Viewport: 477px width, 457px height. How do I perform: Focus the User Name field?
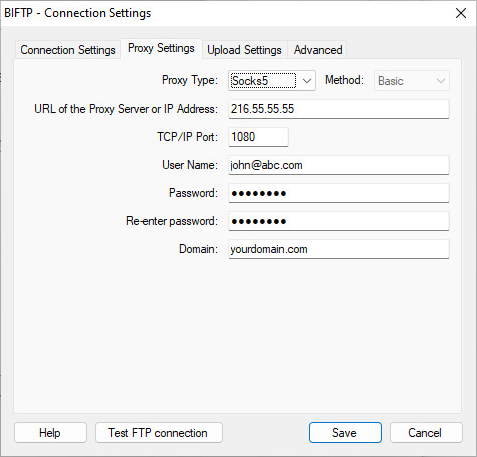tap(339, 165)
